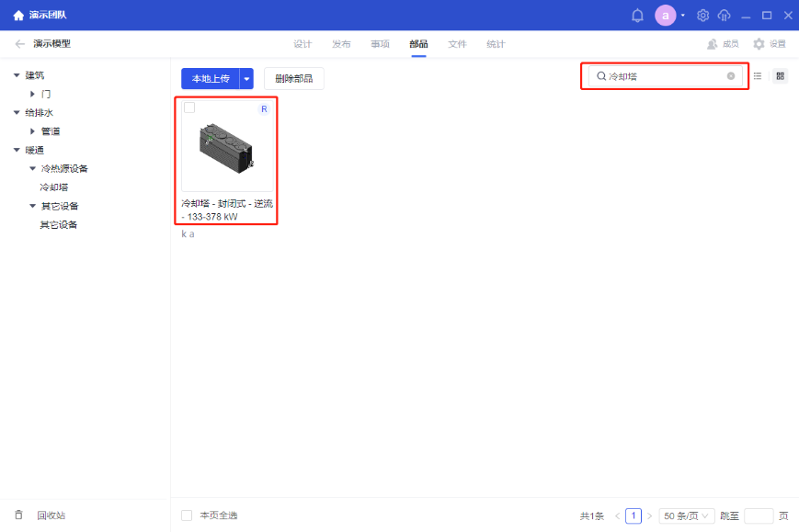This screenshot has width=799, height=532.
Task: Collapse the 建筑 tree node
Action: 17,75
